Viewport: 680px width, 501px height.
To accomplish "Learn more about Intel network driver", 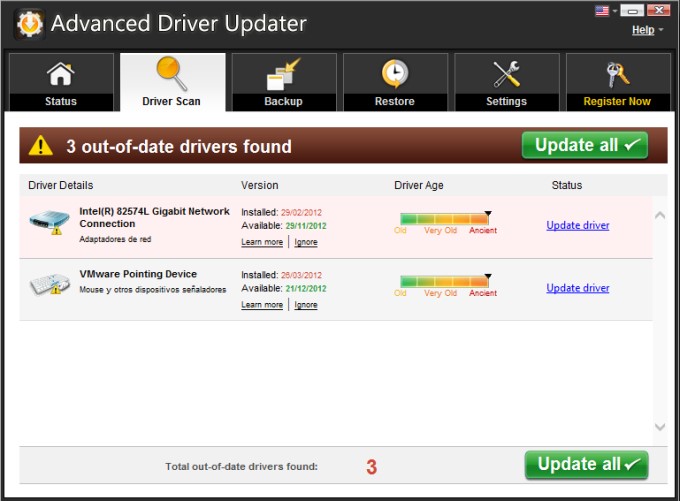I will pyautogui.click(x=262, y=242).
